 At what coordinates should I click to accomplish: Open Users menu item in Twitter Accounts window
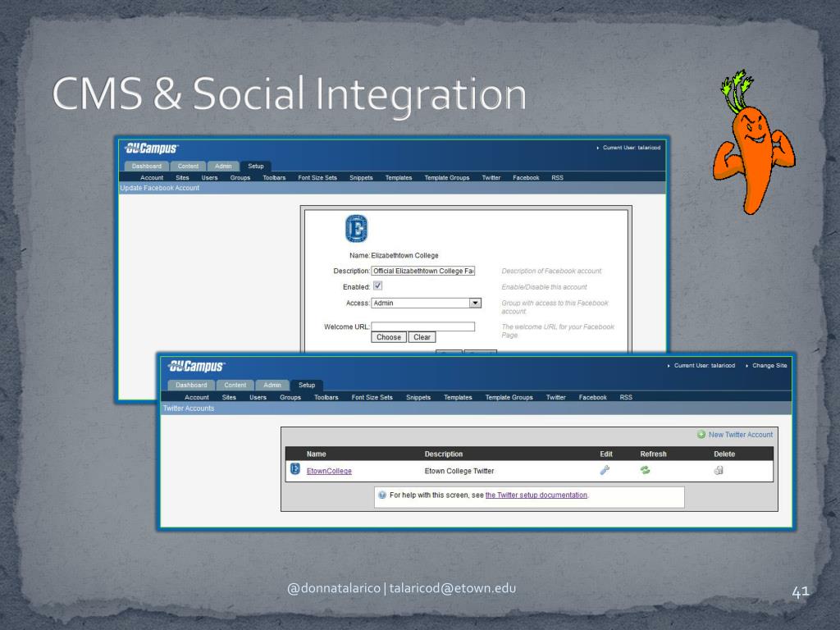click(x=258, y=398)
